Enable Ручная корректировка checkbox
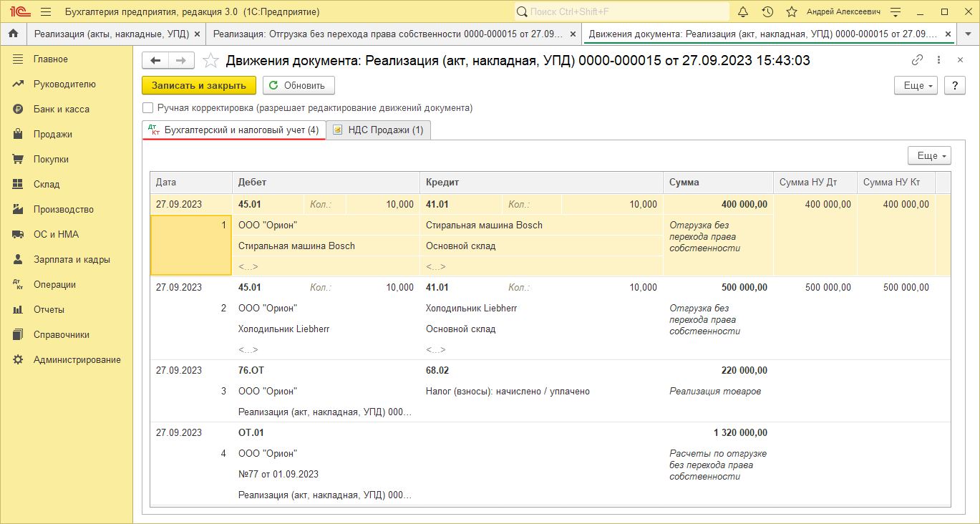This screenshot has width=980, height=524. coord(148,108)
